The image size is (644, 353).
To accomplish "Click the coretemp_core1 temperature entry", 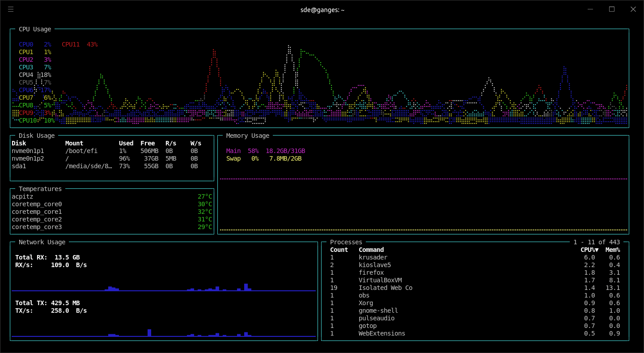I will click(x=112, y=212).
